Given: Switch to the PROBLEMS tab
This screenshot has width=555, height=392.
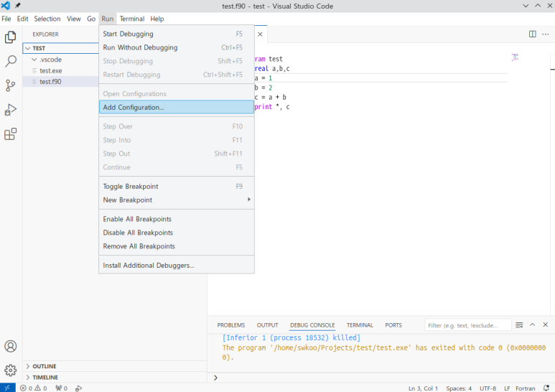Looking at the screenshot, I should [231, 325].
